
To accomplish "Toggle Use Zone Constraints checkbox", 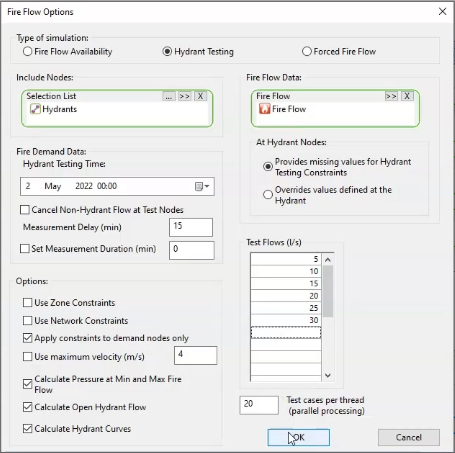I will [27, 303].
